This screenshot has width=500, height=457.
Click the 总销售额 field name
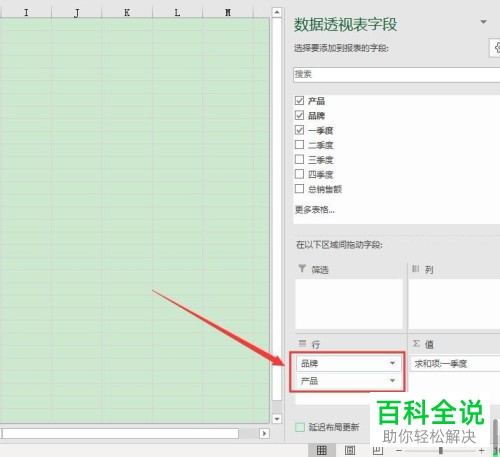pos(325,189)
